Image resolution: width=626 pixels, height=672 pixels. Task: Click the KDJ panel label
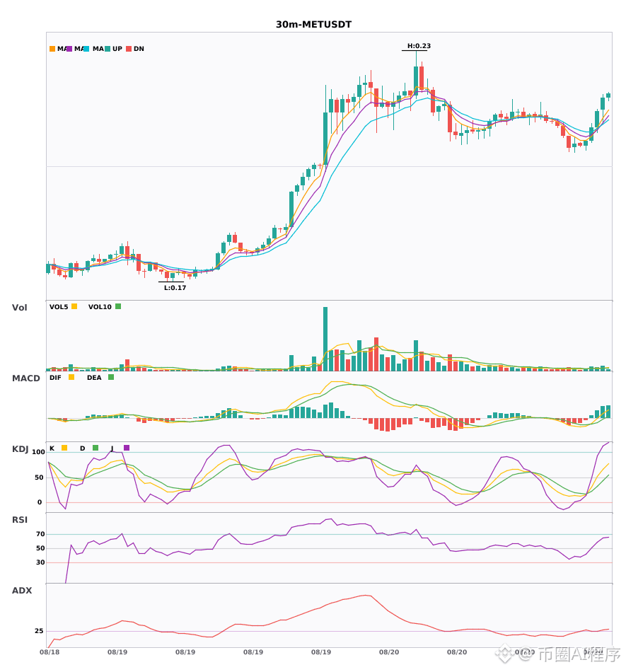click(20, 449)
